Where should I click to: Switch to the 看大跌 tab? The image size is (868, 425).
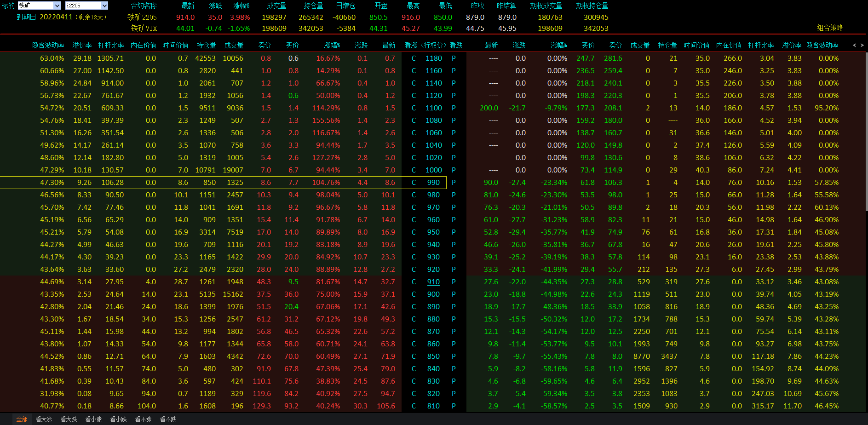(69, 419)
